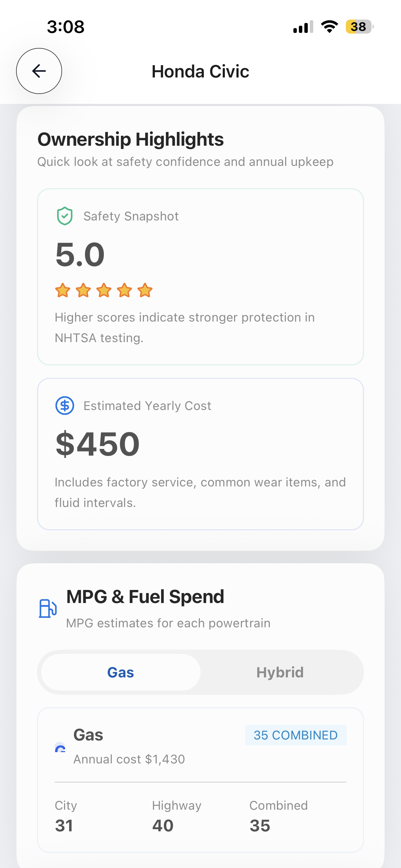The height and width of the screenshot is (868, 401).
Task: Tap the Wi-Fi status icon
Action: [x=329, y=27]
